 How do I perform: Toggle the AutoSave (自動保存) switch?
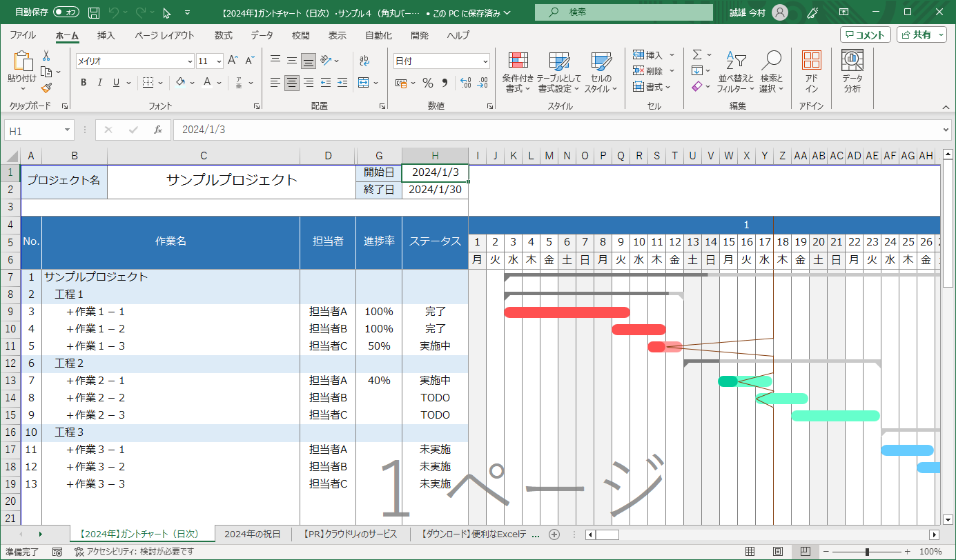(x=66, y=12)
